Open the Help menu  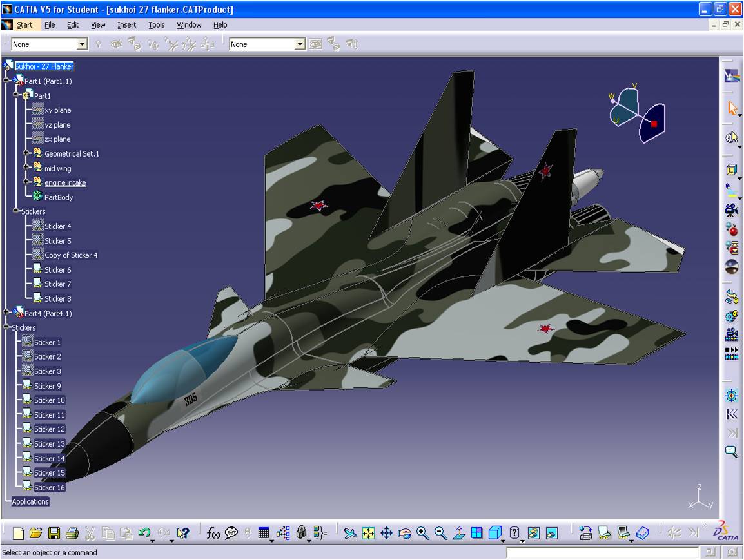[220, 24]
